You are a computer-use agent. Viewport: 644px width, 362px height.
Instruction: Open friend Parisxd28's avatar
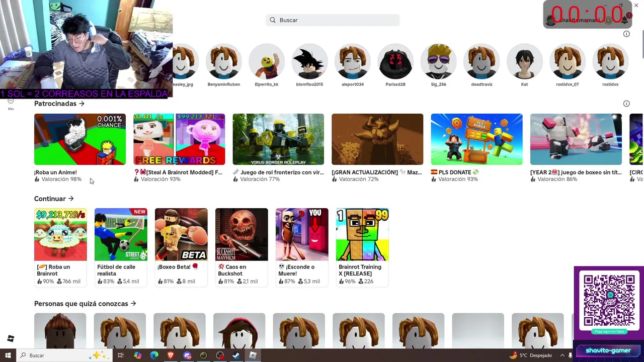[x=395, y=61]
